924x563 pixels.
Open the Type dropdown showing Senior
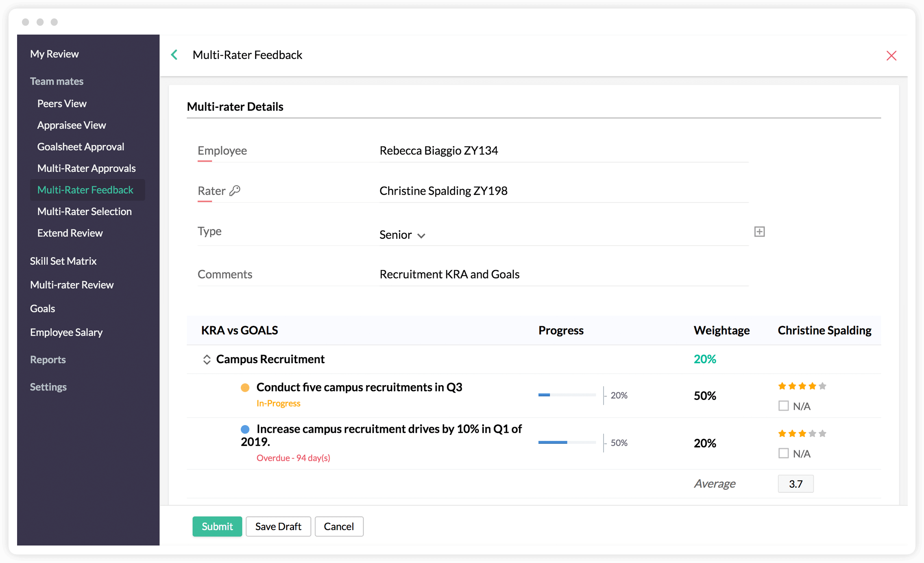pyautogui.click(x=402, y=235)
